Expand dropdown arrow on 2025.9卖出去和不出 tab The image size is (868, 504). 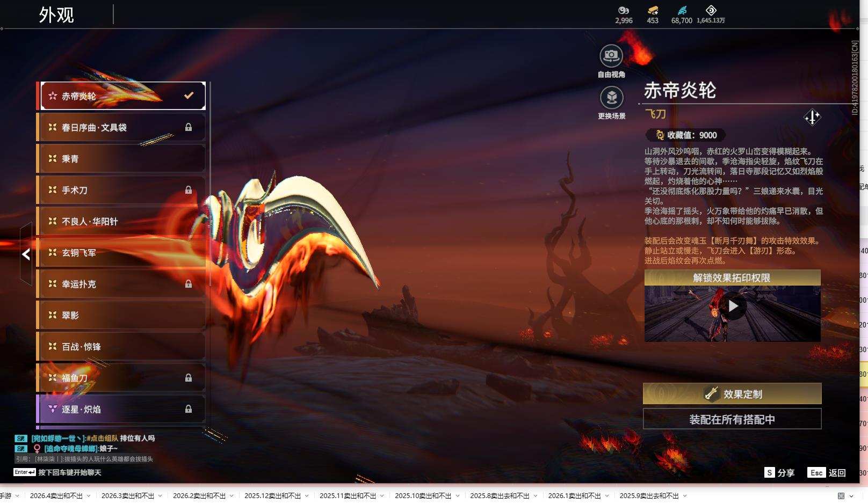pyautogui.click(x=685, y=496)
